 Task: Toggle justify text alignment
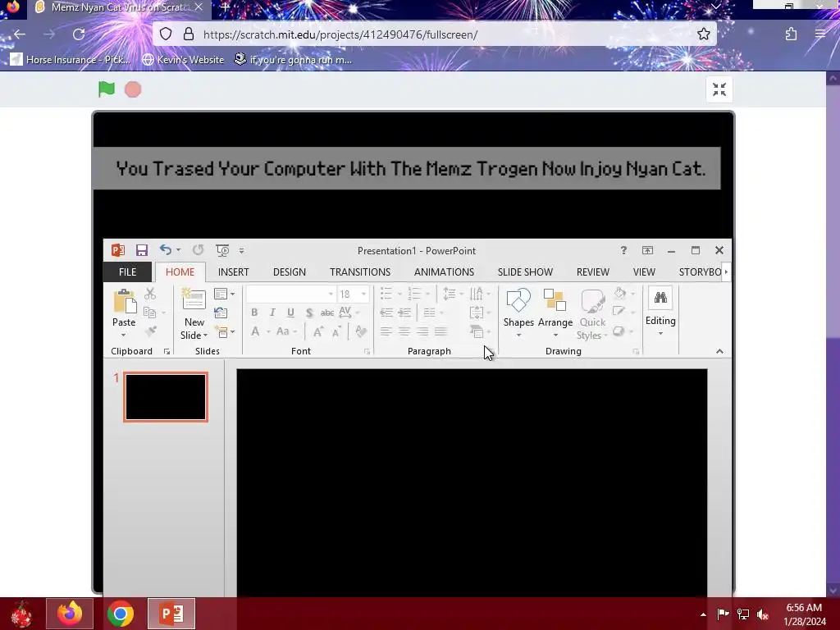pos(441,331)
